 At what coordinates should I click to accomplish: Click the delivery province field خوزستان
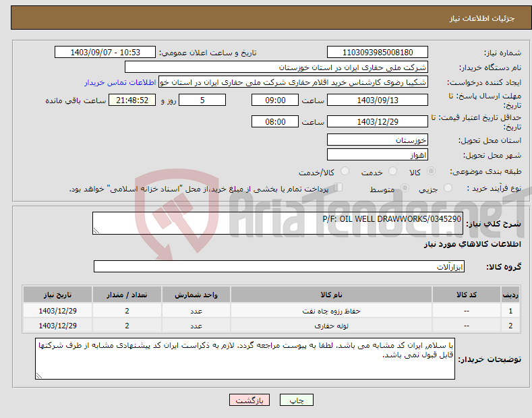(x=378, y=140)
